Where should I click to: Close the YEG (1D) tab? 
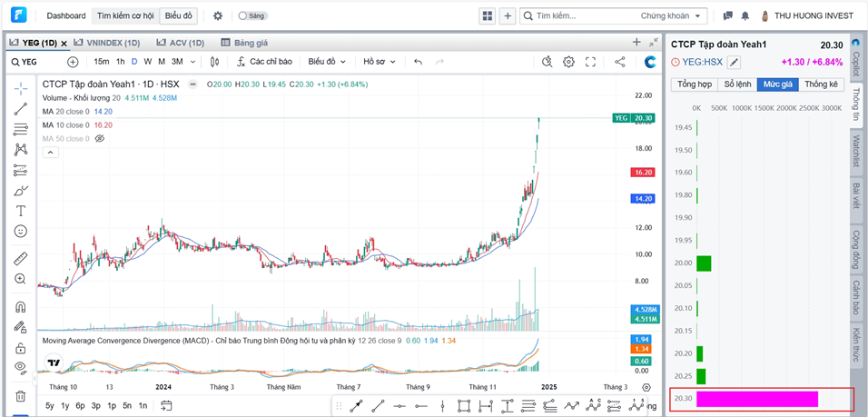click(64, 43)
